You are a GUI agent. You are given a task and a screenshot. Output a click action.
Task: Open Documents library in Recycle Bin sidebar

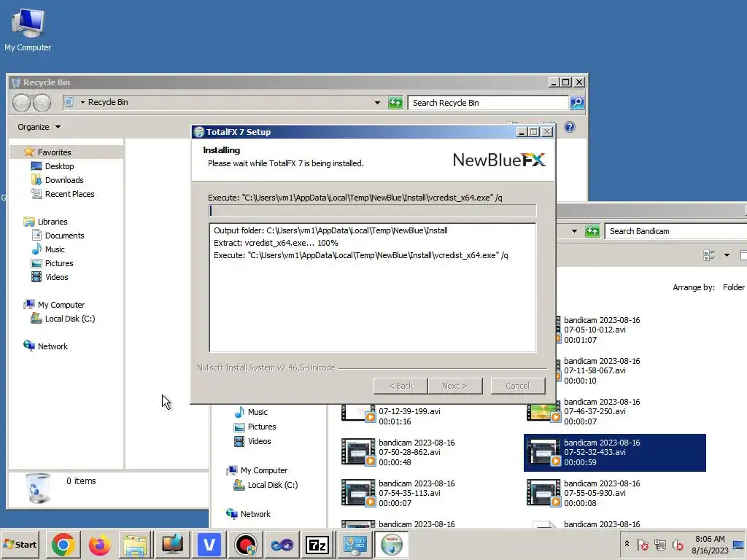coord(64,236)
